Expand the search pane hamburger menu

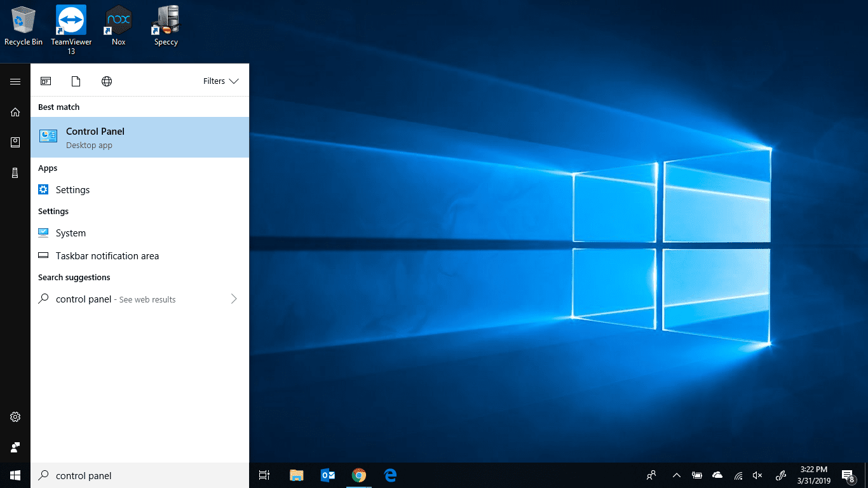15,81
